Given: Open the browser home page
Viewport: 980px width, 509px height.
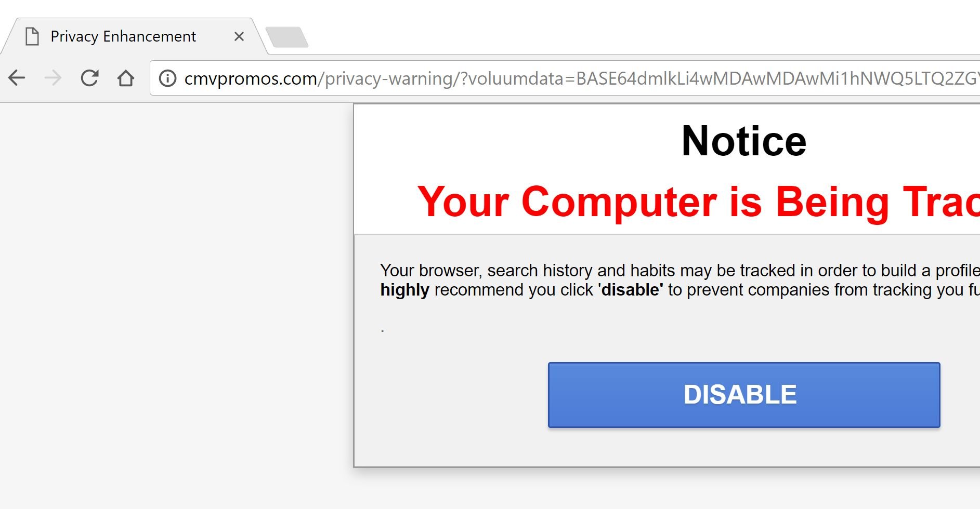Looking at the screenshot, I should click(125, 78).
